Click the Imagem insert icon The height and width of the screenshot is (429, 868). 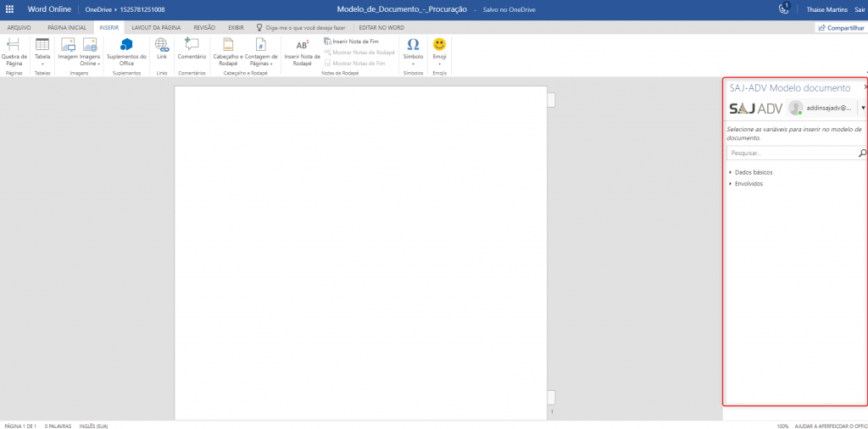[x=68, y=44]
